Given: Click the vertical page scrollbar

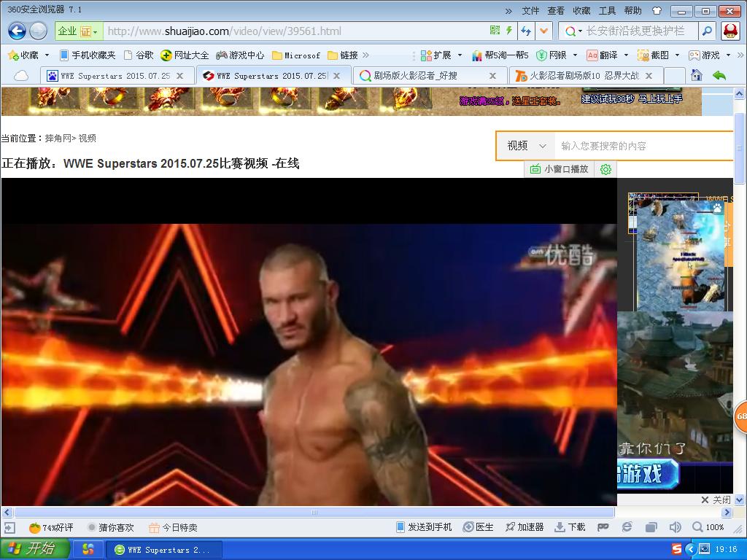Looking at the screenshot, I should (740, 147).
